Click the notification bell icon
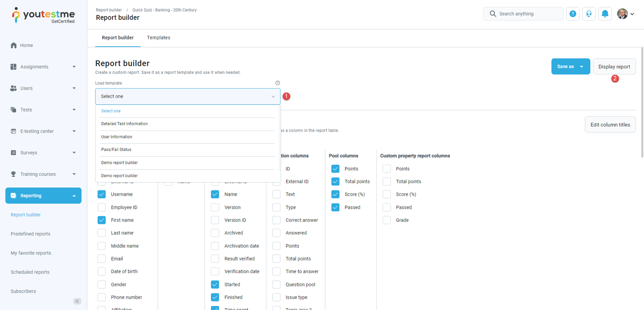644x310 pixels. (x=605, y=14)
